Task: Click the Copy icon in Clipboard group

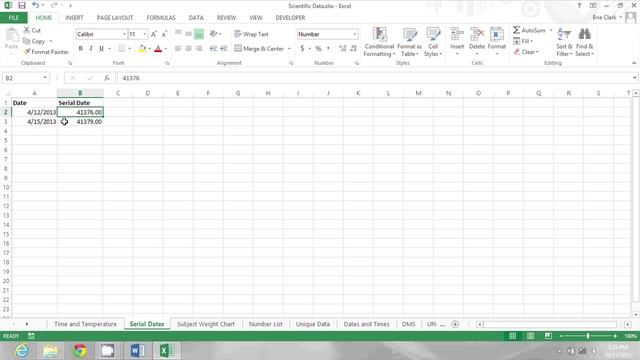Action: [27, 41]
